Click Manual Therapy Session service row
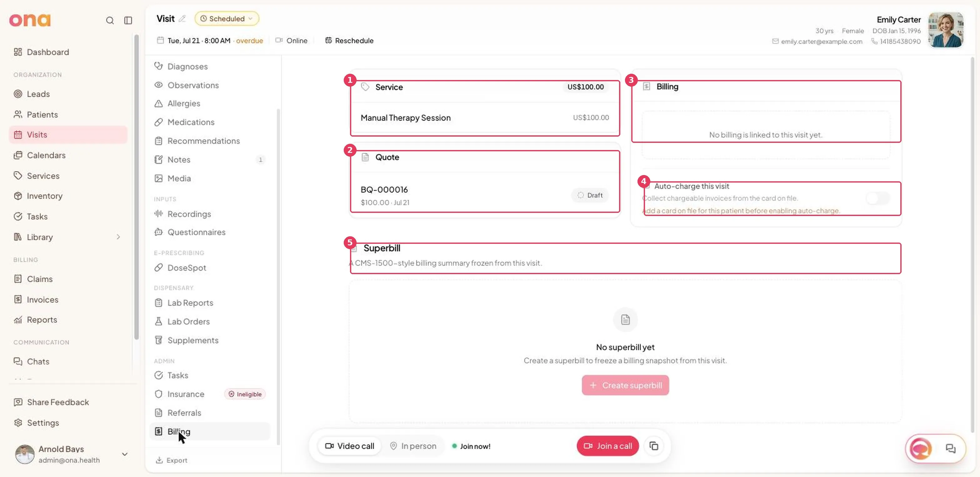 (x=485, y=118)
